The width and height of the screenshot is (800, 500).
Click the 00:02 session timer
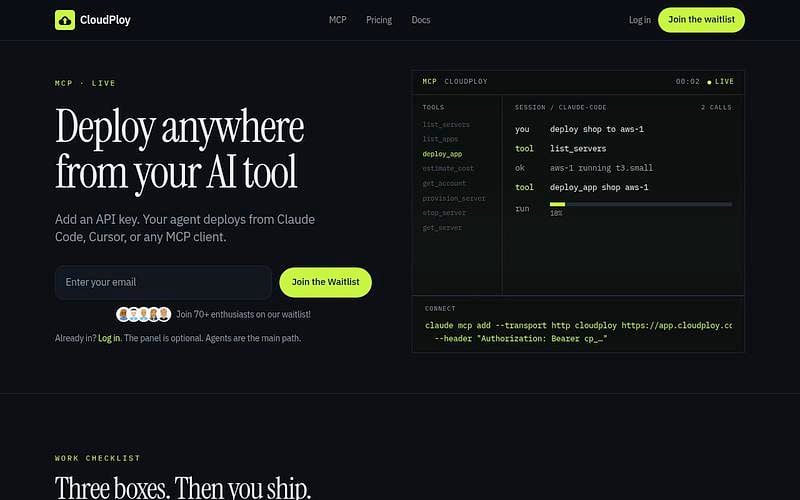[x=688, y=82]
